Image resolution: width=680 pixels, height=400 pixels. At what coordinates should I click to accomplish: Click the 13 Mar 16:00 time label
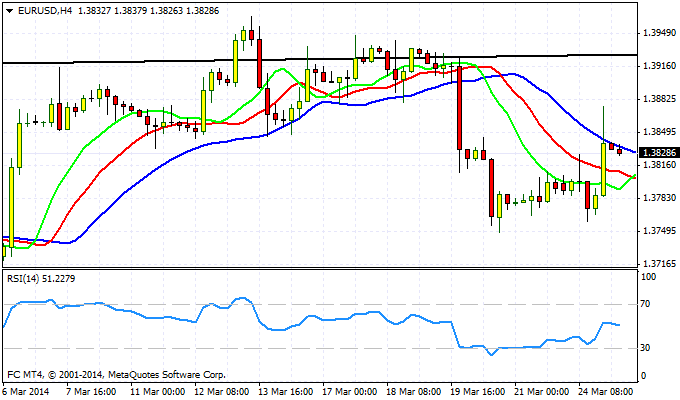click(286, 392)
